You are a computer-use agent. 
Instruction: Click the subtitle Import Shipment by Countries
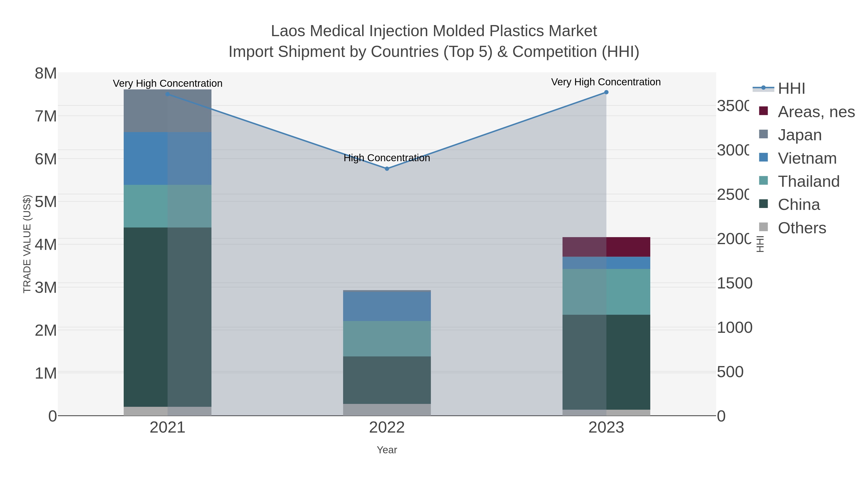434,52
